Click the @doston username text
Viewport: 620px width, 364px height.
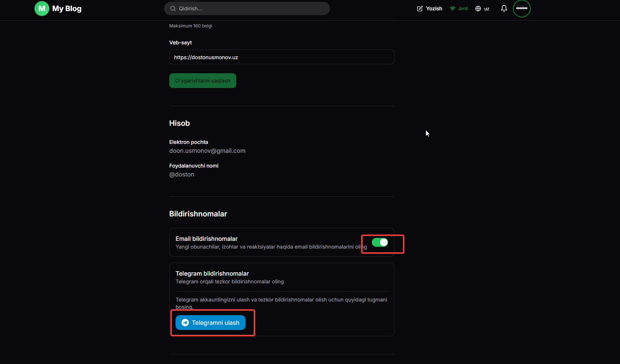(182, 175)
